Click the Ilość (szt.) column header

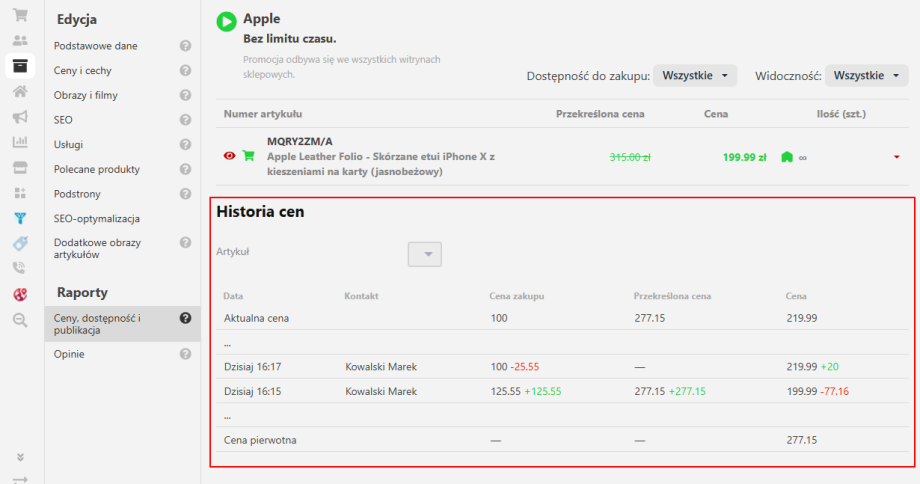click(841, 114)
